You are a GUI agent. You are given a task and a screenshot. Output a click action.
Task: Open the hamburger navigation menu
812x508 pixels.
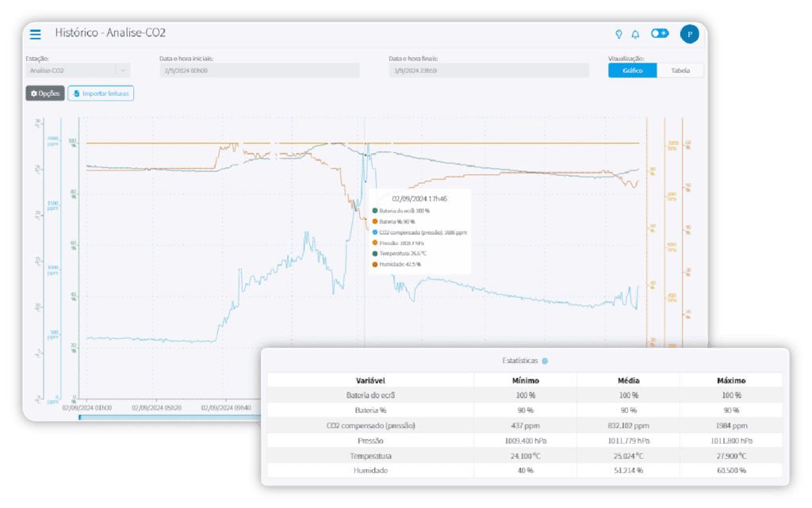pyautogui.click(x=35, y=34)
